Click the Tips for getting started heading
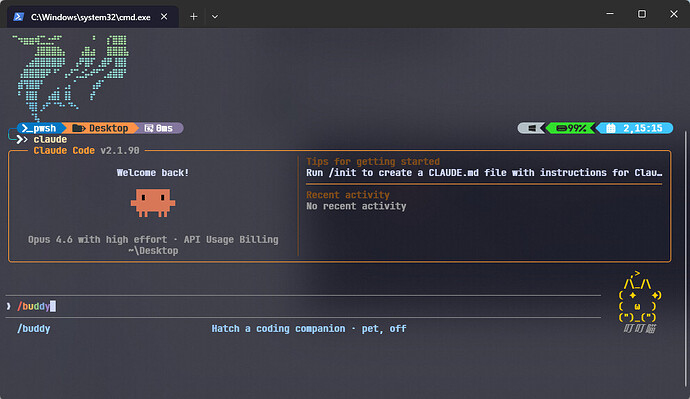The height and width of the screenshot is (399, 690). coord(373,161)
